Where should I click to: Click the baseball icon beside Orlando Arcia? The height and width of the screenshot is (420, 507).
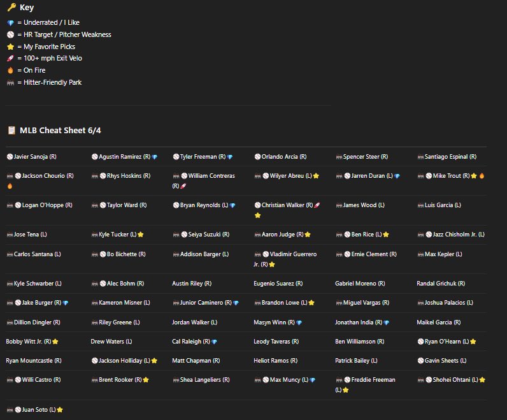257,157
